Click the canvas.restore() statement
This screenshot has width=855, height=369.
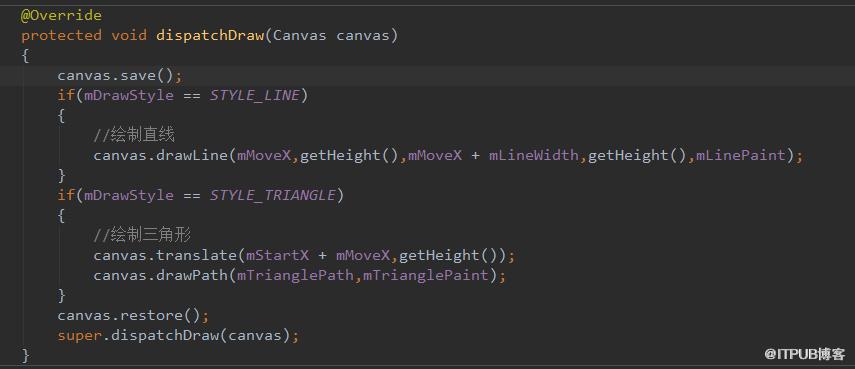(134, 316)
